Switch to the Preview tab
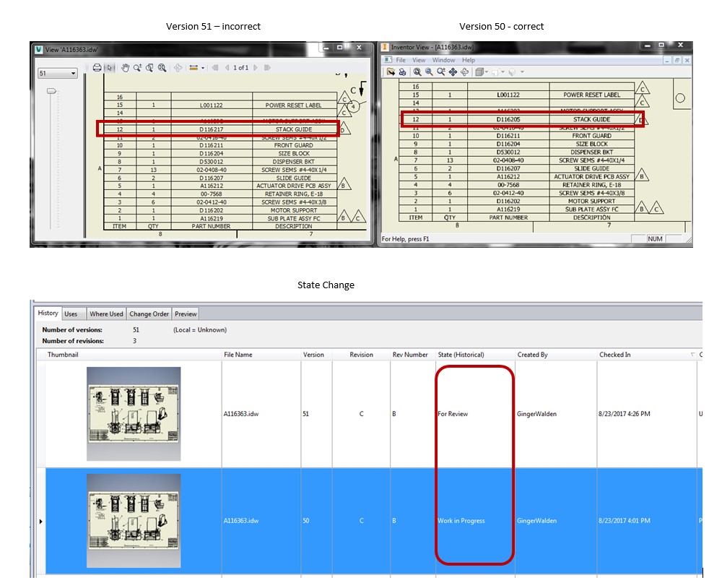This screenshot has height=588, width=722. pos(186,314)
